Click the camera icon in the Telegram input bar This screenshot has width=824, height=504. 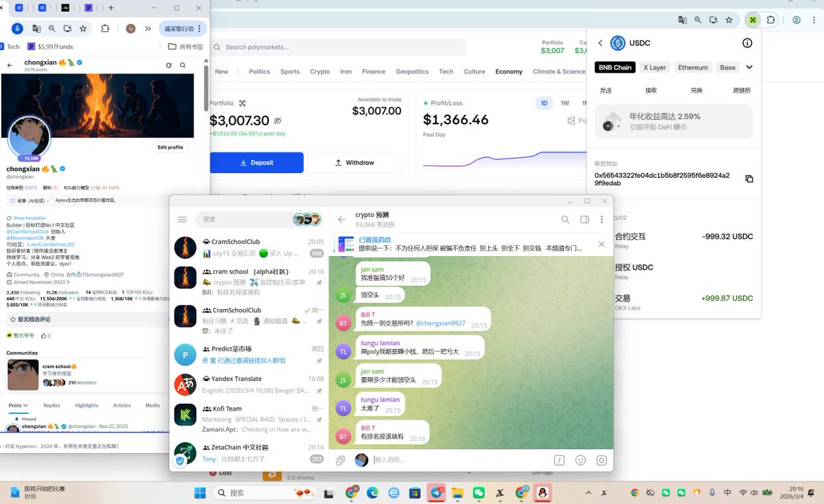(x=602, y=460)
